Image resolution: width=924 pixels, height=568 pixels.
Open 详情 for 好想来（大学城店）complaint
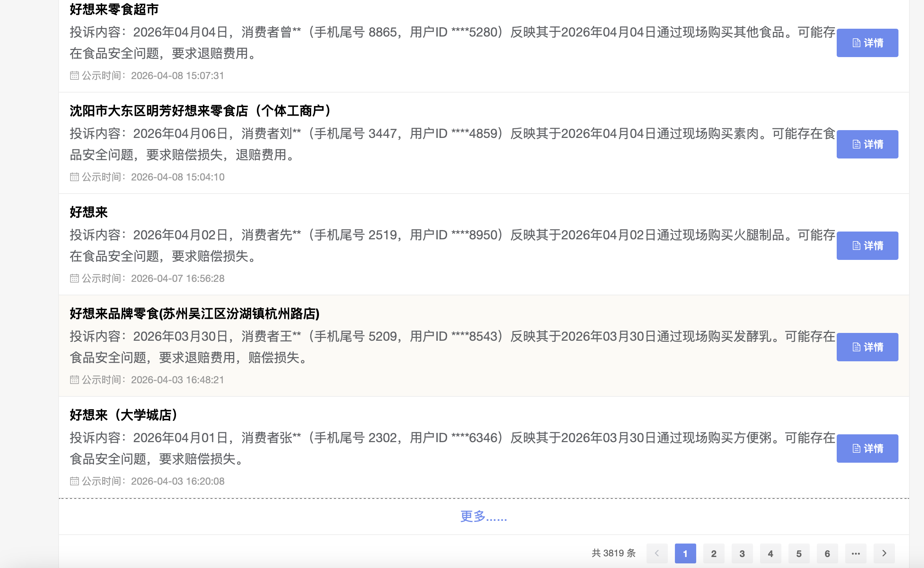(x=867, y=449)
